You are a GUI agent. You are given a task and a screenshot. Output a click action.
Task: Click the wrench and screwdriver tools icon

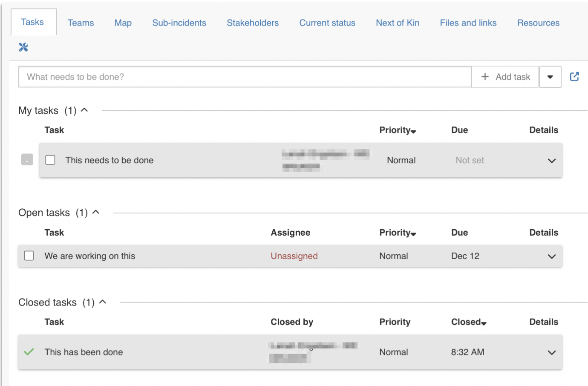pos(23,47)
